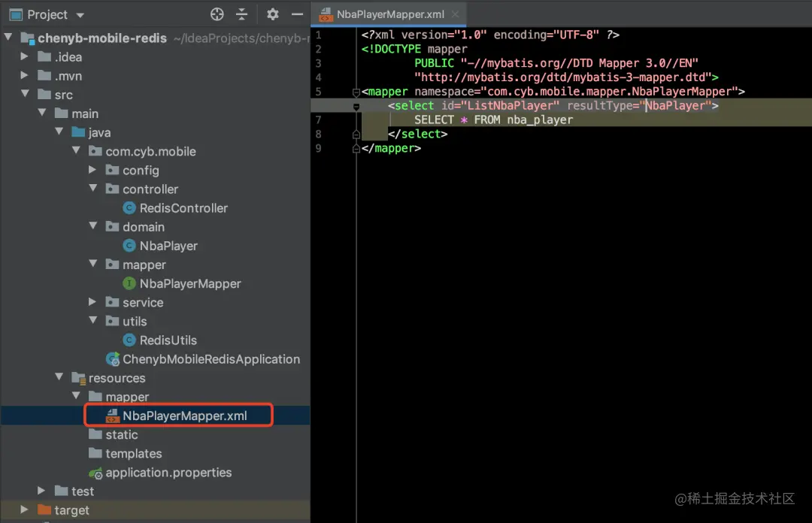Expand the config package
The width and height of the screenshot is (812, 523).
[x=92, y=169]
